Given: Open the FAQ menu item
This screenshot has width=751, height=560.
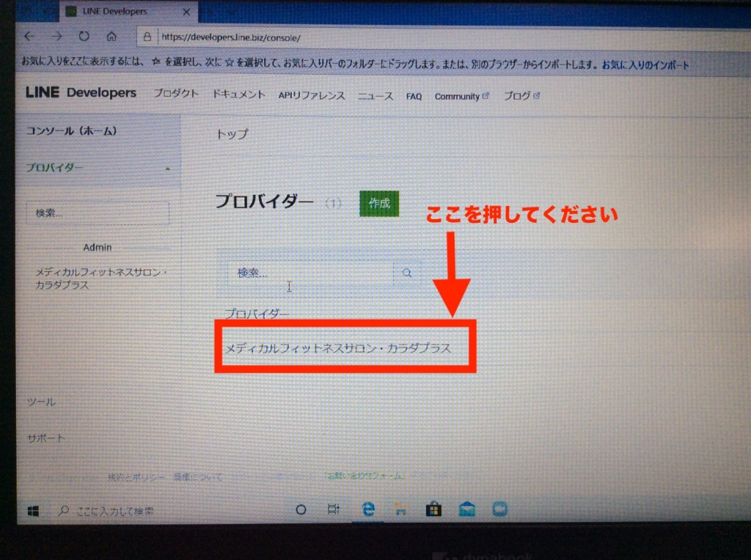Looking at the screenshot, I should pyautogui.click(x=414, y=97).
